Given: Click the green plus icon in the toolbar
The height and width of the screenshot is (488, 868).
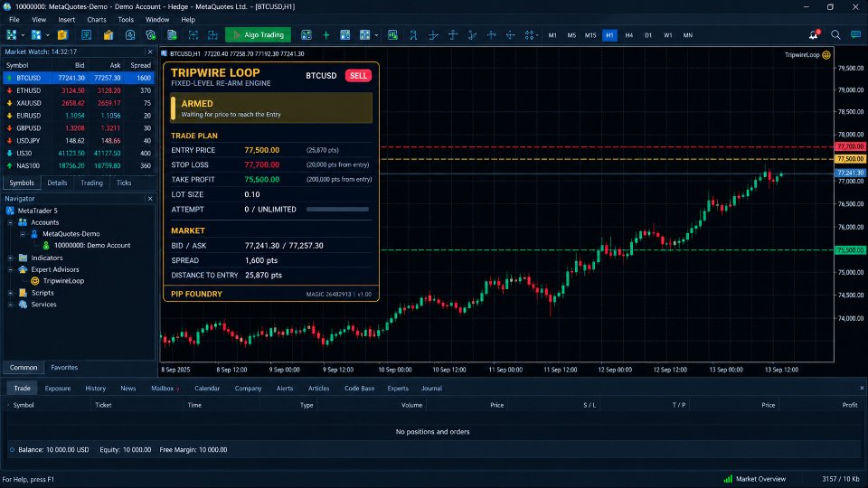Looking at the screenshot, I should tap(326, 35).
